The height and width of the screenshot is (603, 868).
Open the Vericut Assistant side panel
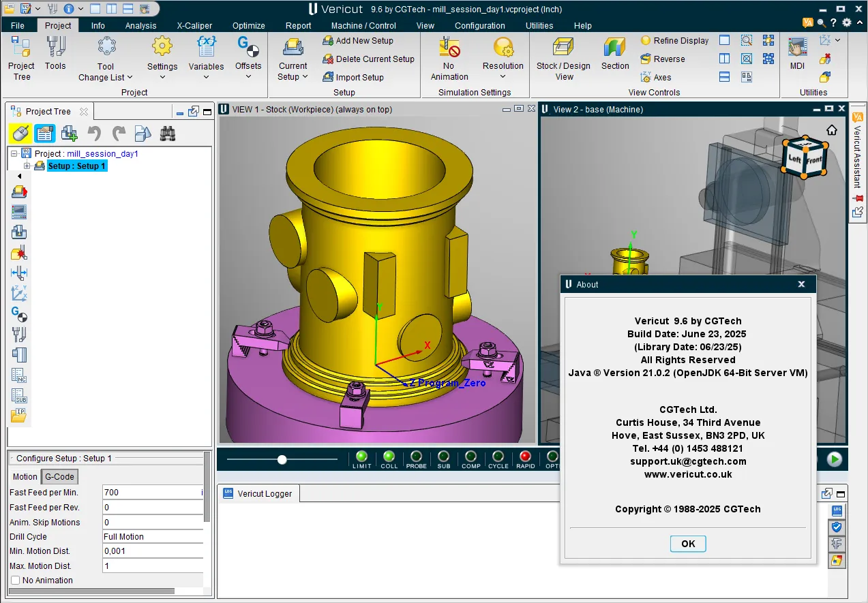(x=858, y=151)
